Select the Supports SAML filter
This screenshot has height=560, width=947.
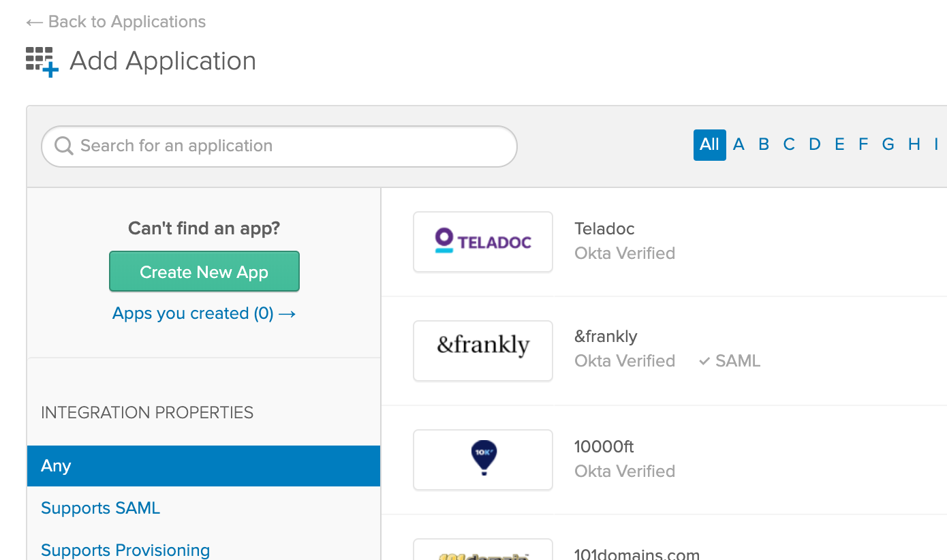point(101,508)
